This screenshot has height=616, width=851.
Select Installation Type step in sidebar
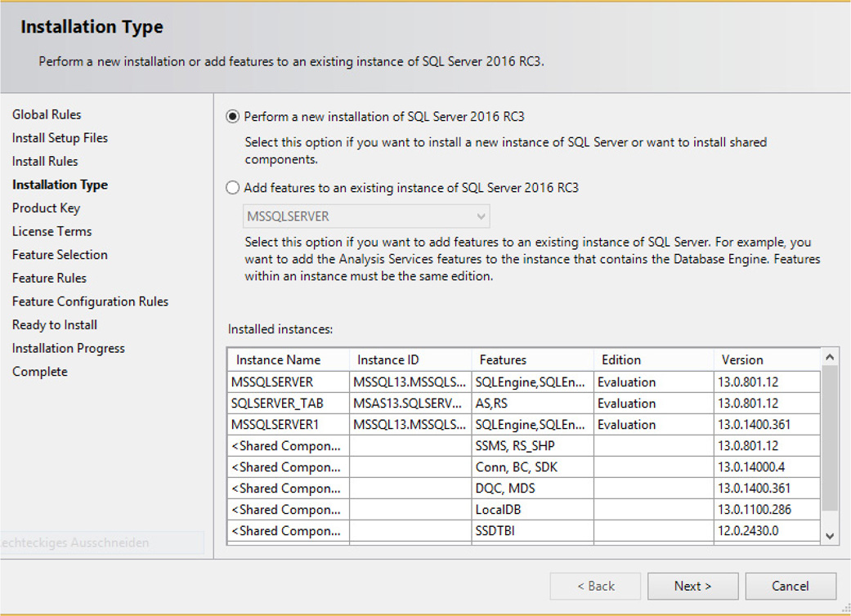click(60, 185)
